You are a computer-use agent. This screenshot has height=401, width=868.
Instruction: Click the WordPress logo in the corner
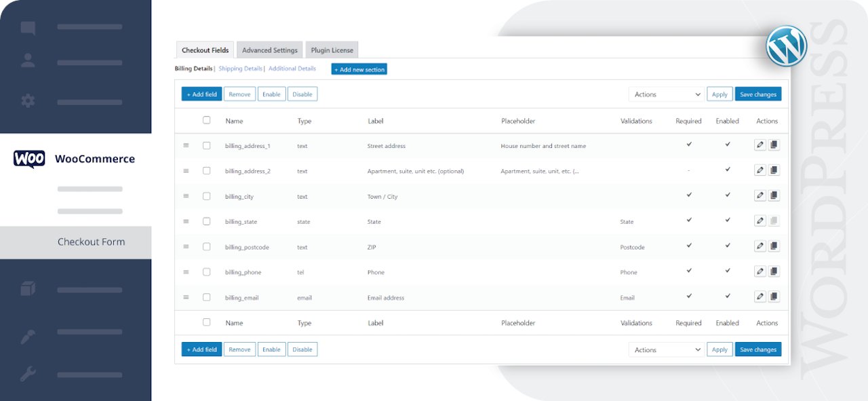785,46
